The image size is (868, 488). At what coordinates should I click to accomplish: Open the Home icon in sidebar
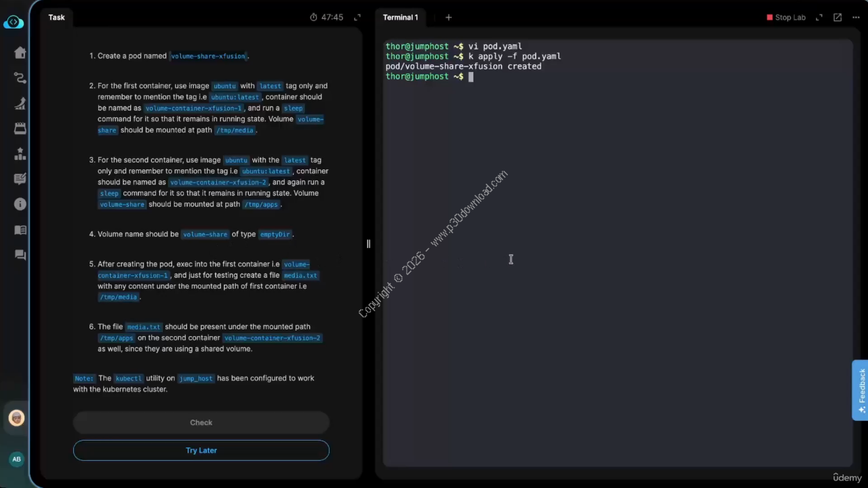[x=20, y=54]
